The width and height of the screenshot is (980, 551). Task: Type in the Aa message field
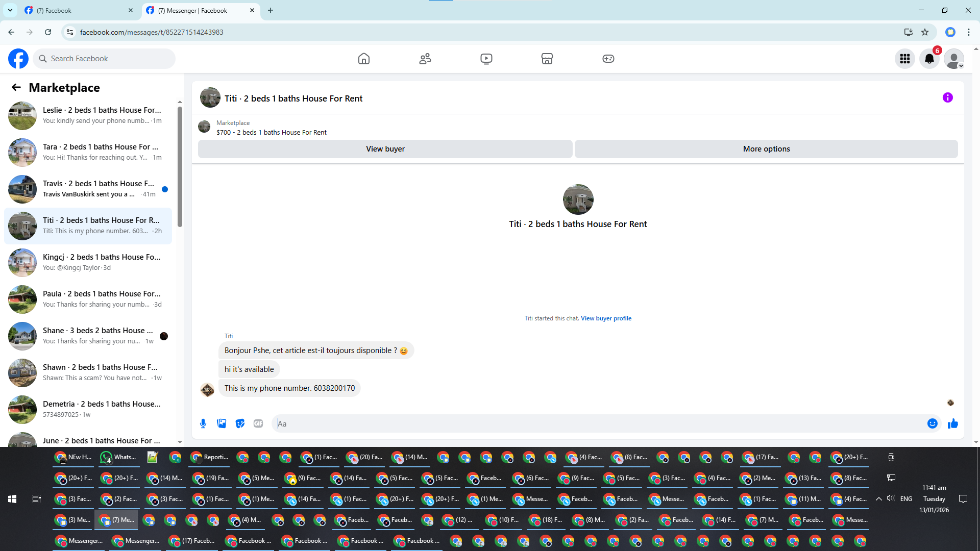[x=597, y=423]
